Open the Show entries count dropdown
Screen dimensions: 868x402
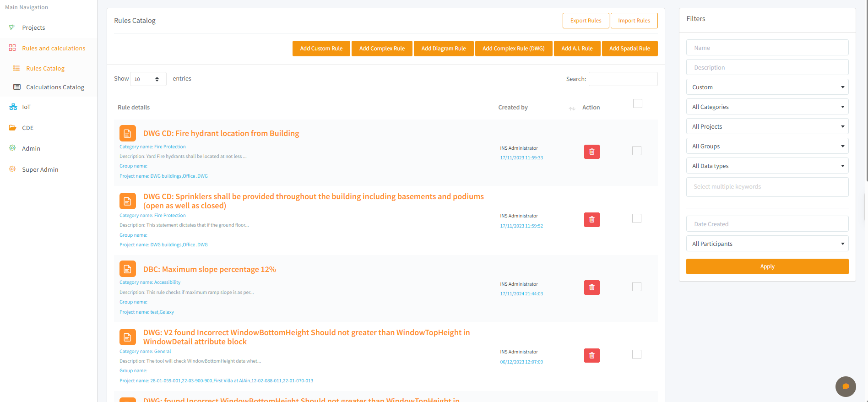click(148, 79)
